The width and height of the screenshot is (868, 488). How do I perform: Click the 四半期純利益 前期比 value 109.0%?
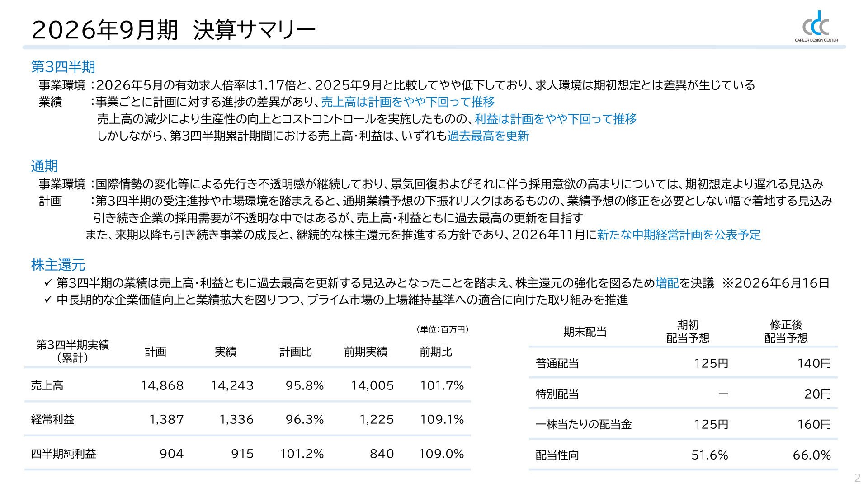point(441,454)
